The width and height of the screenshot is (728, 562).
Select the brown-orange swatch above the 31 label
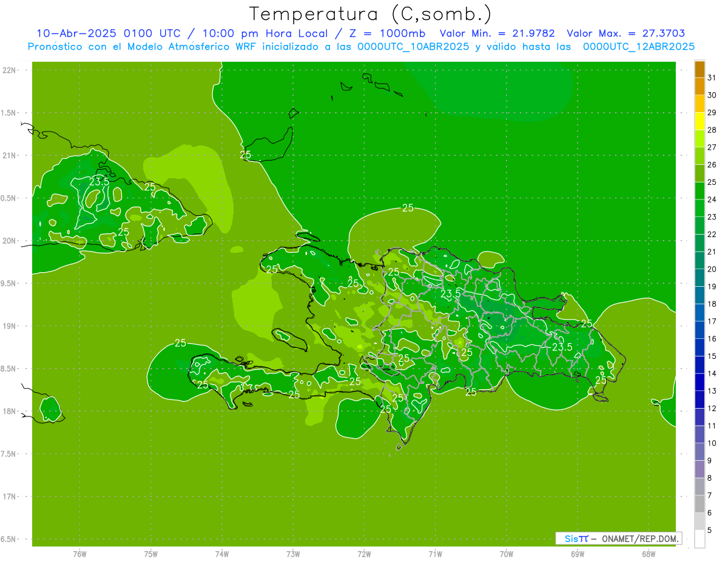699,70
